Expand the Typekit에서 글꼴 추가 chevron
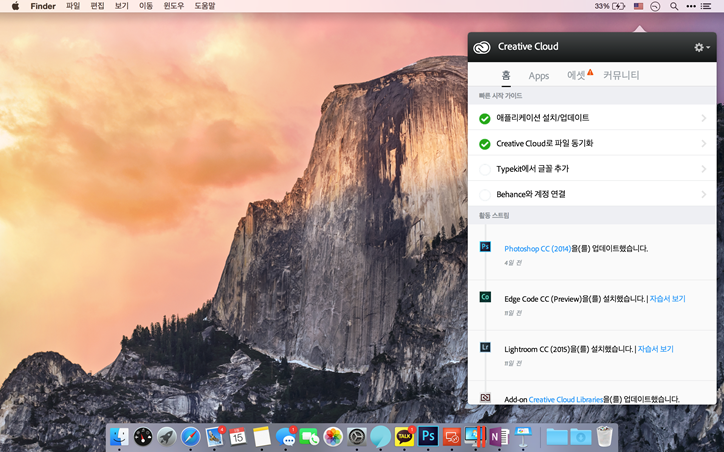724x452 pixels. point(704,169)
